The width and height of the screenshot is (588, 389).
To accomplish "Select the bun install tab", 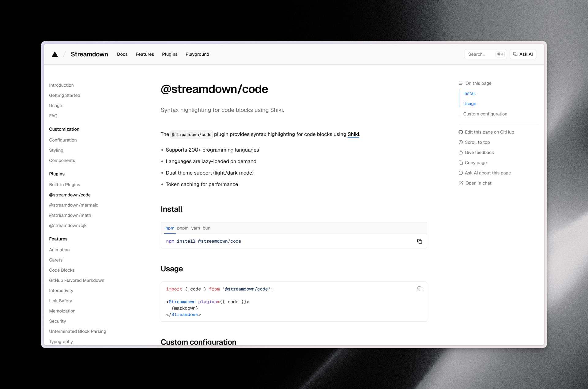I will click(x=206, y=228).
